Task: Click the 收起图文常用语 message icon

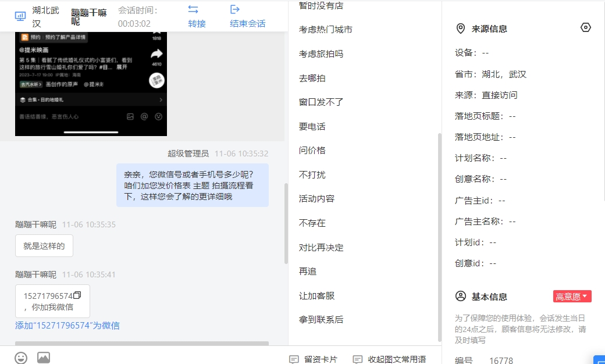Action: [x=358, y=359]
